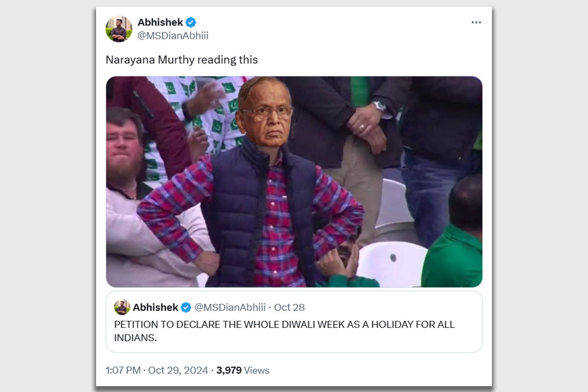Click the Oct 28 date on quoted tweet
The width and height of the screenshot is (588, 392).
pos(289,307)
